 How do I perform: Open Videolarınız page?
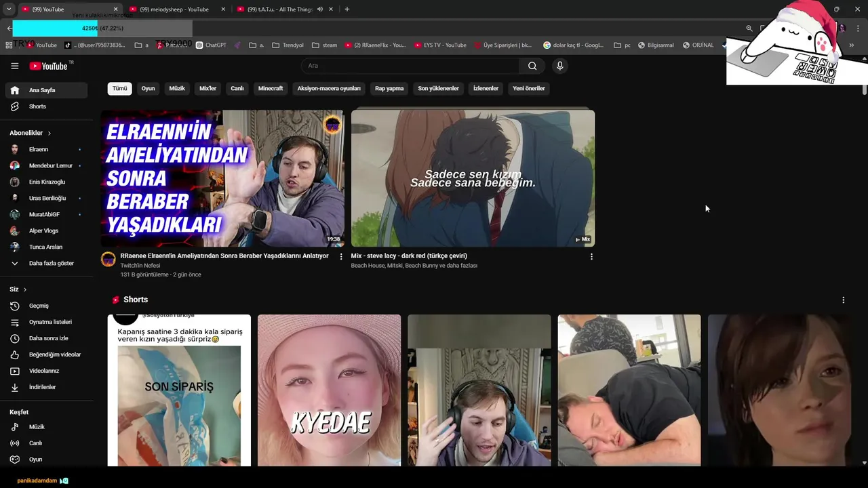click(x=46, y=371)
